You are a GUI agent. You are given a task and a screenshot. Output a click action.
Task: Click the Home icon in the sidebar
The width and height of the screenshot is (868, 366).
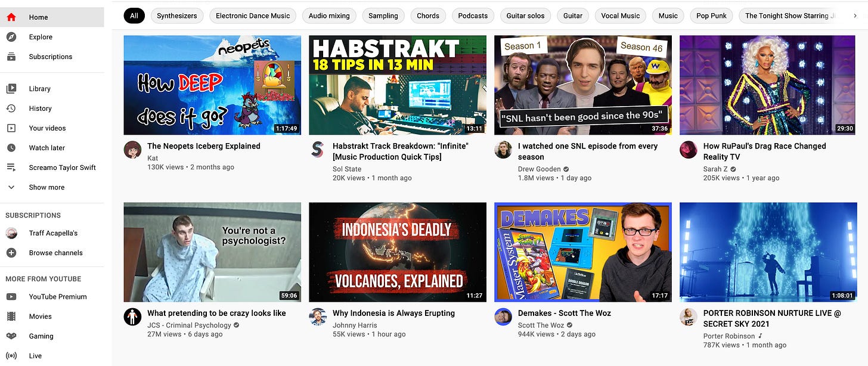click(11, 17)
